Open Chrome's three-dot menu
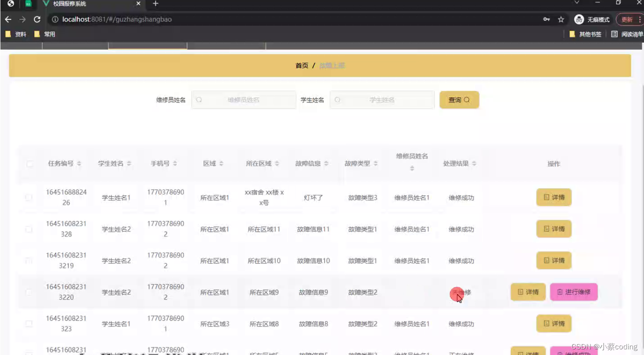Image resolution: width=644 pixels, height=355 pixels. 641,19
